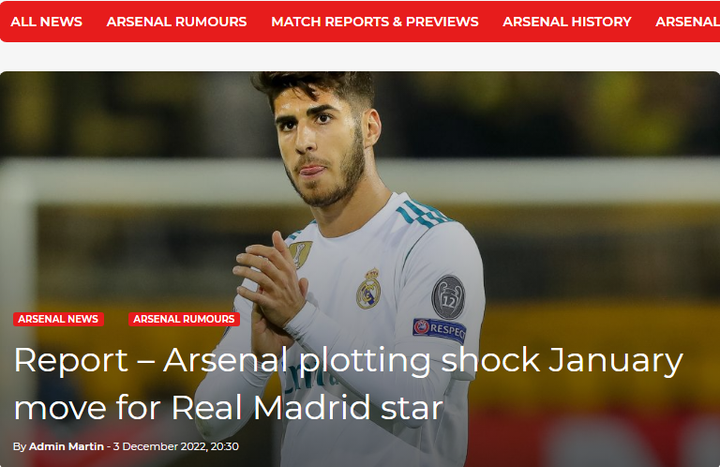Click the ARSENAL RUMOURS tag above the headline
Screen dimensions: 720x467
(184, 319)
